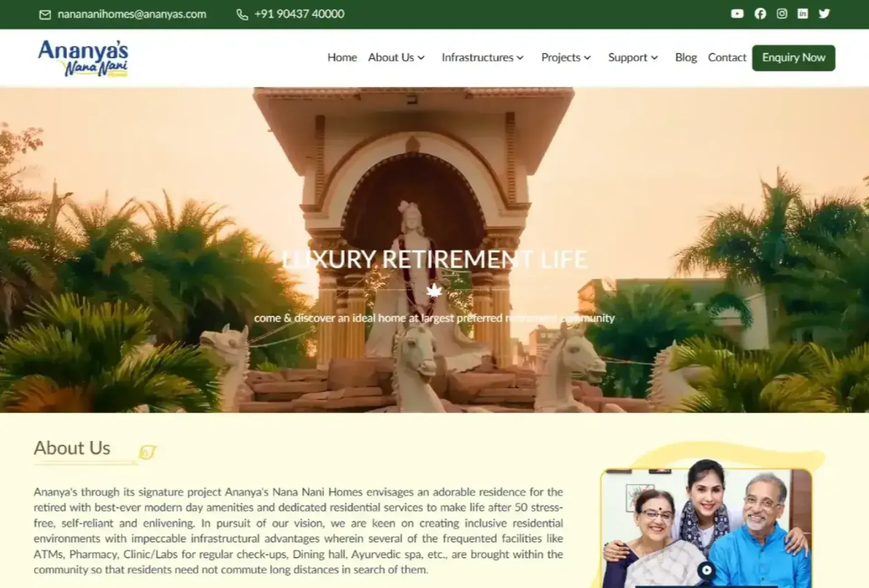Open the Contact page link

727,58
